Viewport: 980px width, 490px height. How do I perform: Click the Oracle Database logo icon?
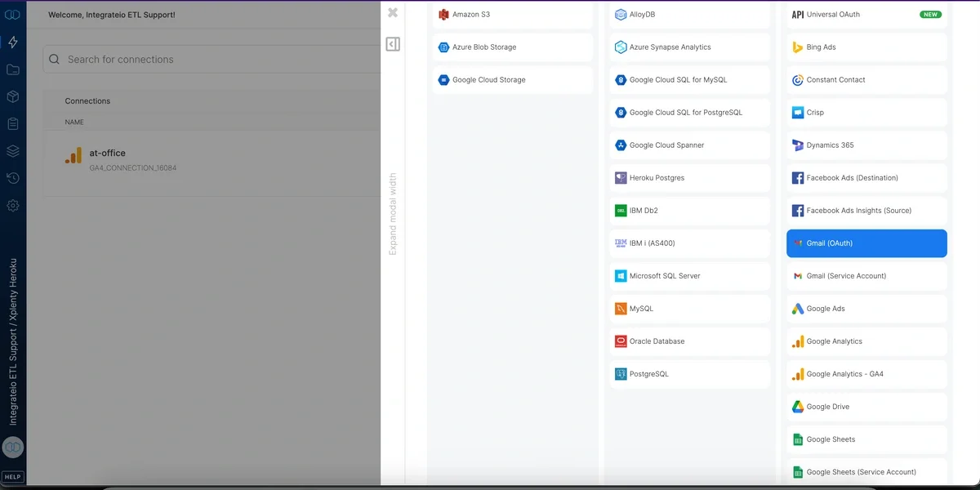[x=621, y=341]
